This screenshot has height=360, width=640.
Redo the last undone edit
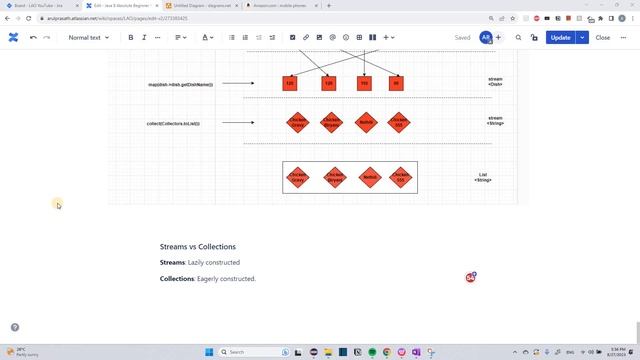point(47,38)
